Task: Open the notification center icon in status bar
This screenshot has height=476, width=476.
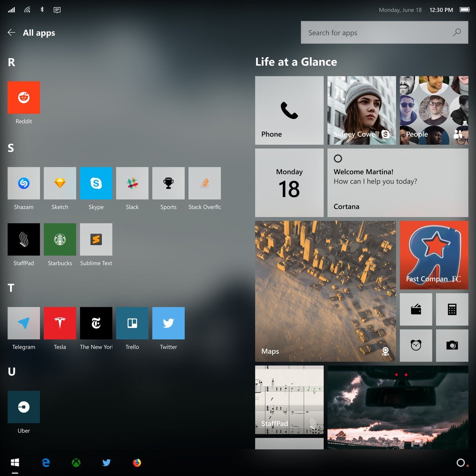Action: coord(57,10)
